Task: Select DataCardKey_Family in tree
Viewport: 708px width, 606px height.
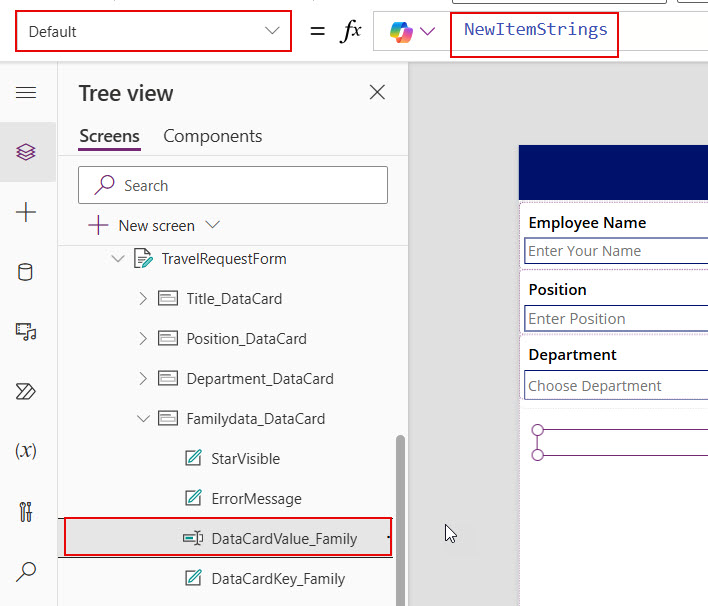Action: tap(278, 578)
